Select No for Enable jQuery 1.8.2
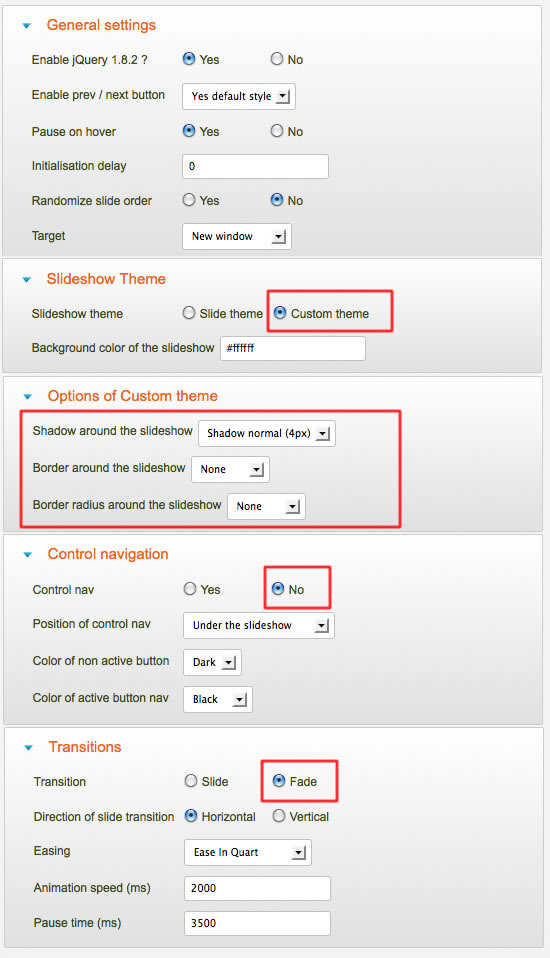 tap(277, 59)
